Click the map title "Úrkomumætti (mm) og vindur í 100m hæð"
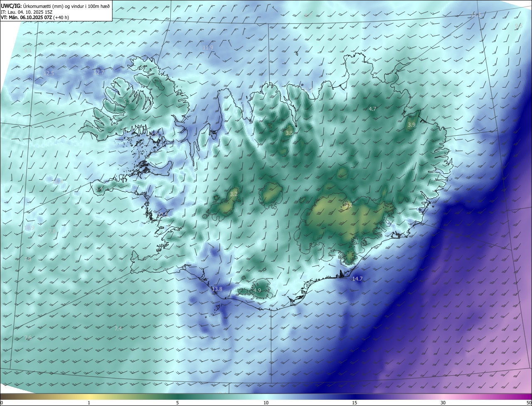This screenshot has height=406, width=532. (66, 6)
